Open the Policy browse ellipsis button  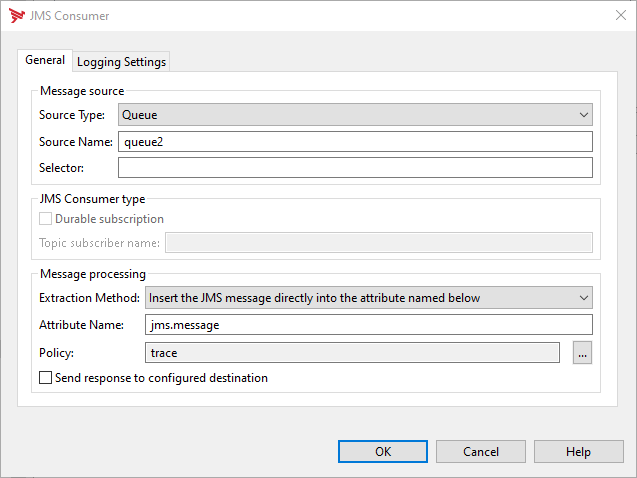[582, 352]
